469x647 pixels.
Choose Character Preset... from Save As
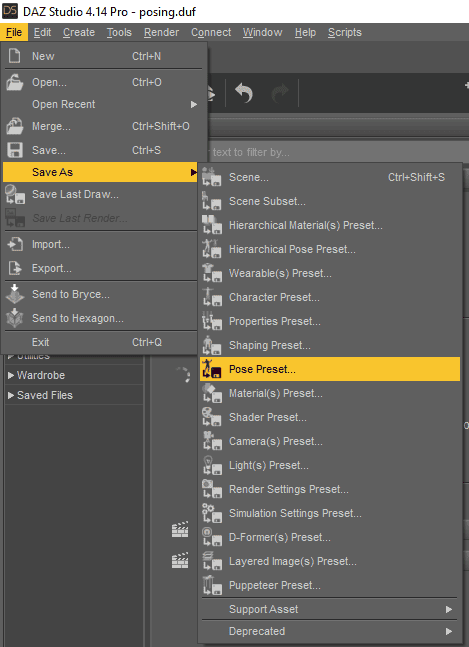(330, 297)
